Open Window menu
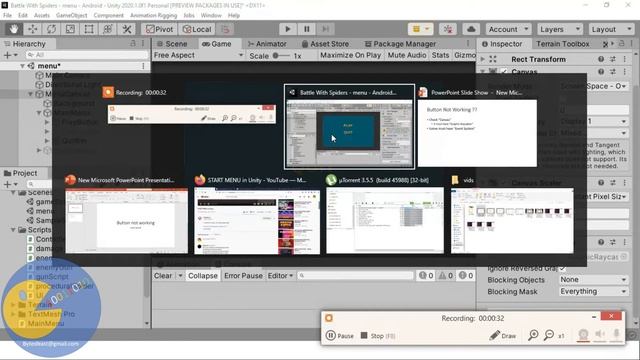 click(x=211, y=15)
